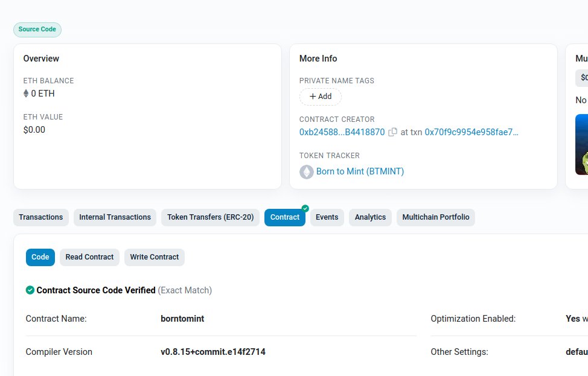Viewport: 588px width, 376px height.
Task: Click the More Info card heading
Action: coord(318,59)
